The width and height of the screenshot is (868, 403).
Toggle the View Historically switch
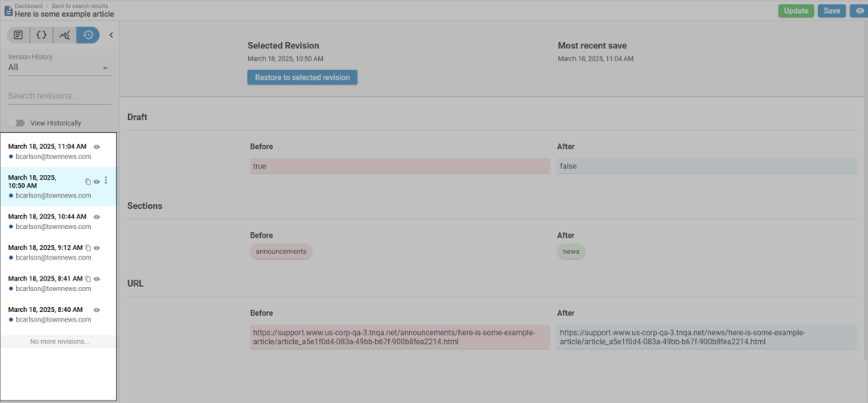17,123
